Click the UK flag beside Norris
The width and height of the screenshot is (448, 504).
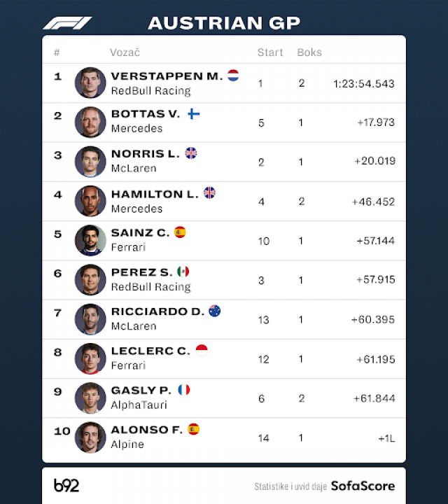191,153
